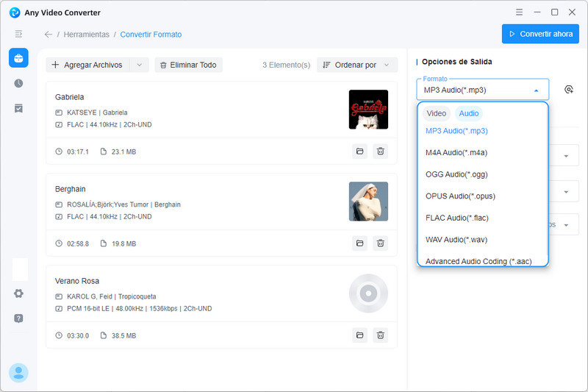Select the Verano Rosa track title
Screen dimensions: 588x392
pyautogui.click(x=77, y=281)
